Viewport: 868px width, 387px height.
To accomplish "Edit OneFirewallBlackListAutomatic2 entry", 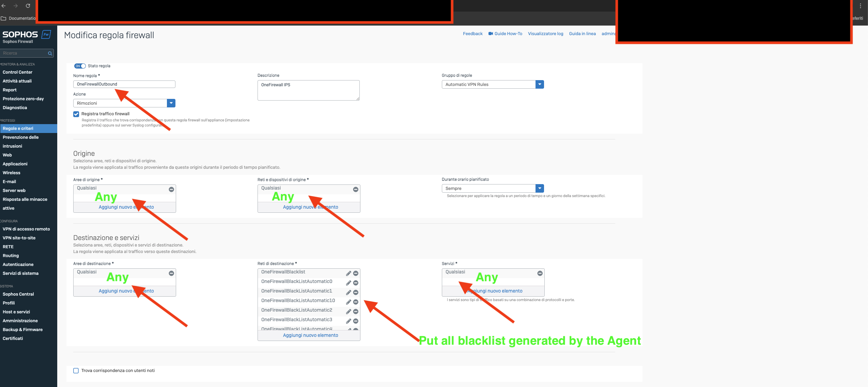I will 348,312.
